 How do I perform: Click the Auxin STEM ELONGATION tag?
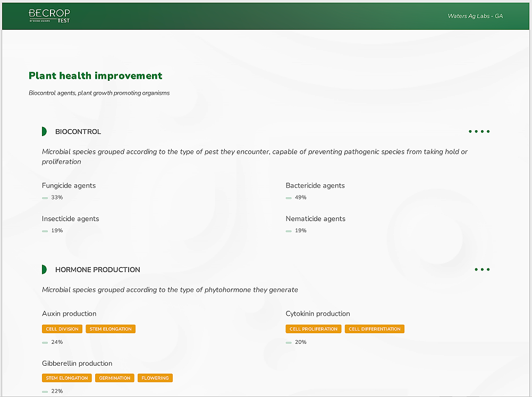[111, 329]
